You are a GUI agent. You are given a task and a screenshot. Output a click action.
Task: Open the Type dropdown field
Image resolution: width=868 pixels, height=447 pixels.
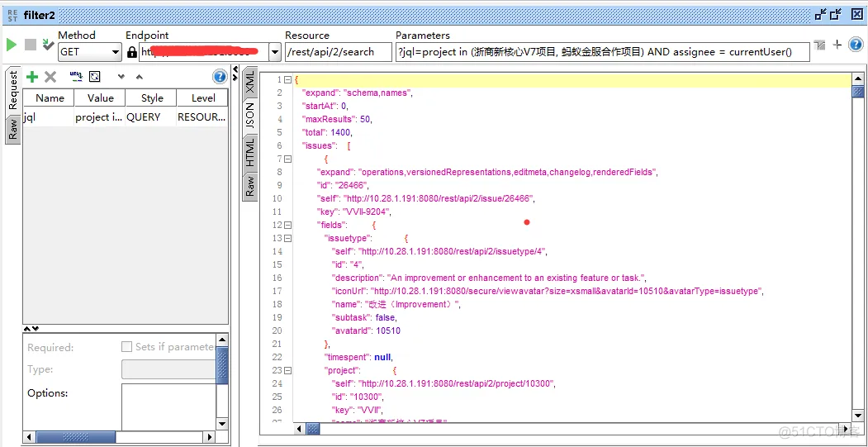click(x=168, y=369)
